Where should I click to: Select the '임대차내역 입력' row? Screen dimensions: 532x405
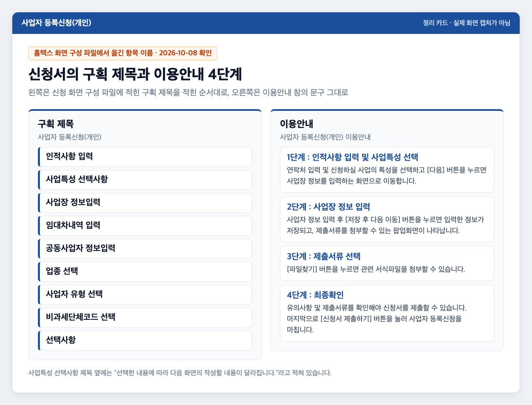tap(145, 226)
